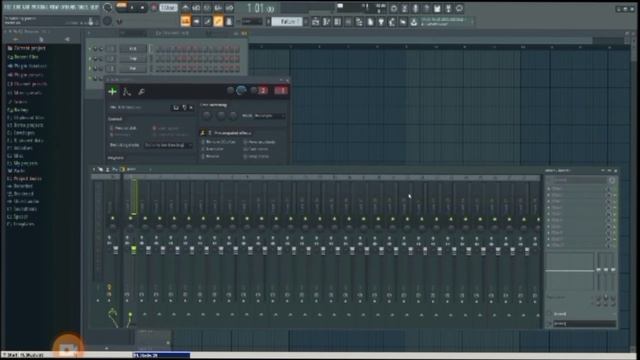The width and height of the screenshot is (640, 360).
Task: Click the right orange-highlighted toolbar shortcut icon
Action: coord(218,21)
